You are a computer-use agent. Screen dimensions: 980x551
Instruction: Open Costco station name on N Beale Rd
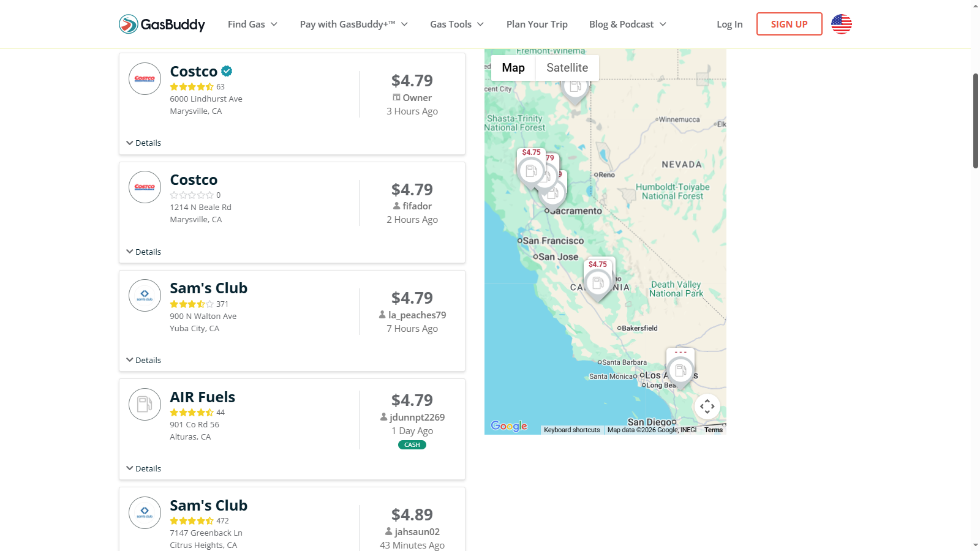[194, 180]
